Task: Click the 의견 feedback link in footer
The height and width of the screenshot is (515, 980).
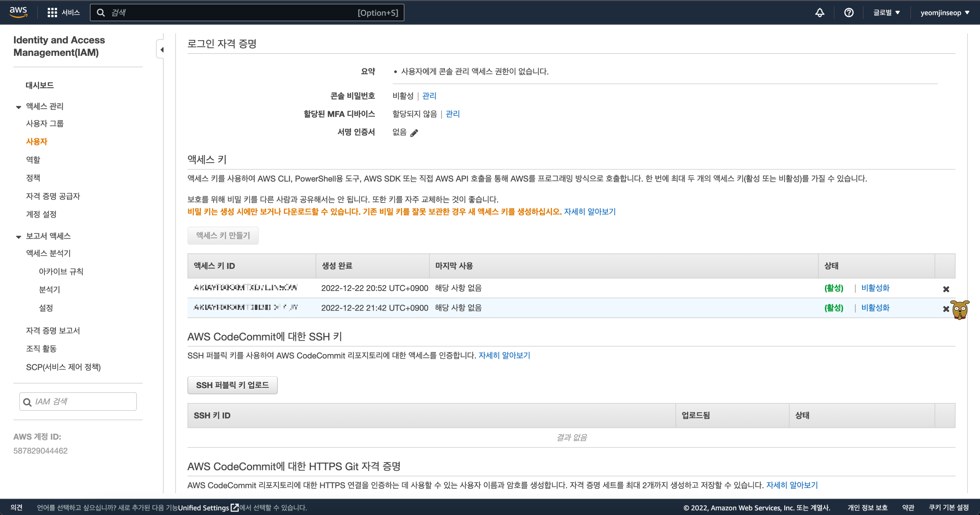Action: pos(16,507)
